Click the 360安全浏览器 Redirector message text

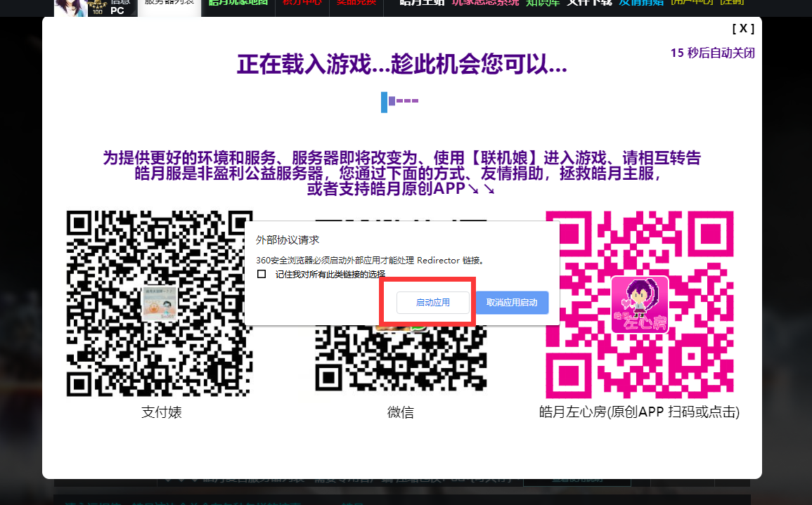point(371,261)
